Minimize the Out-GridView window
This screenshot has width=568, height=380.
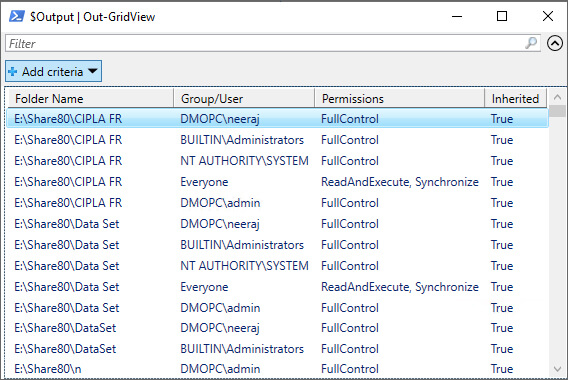pos(457,16)
